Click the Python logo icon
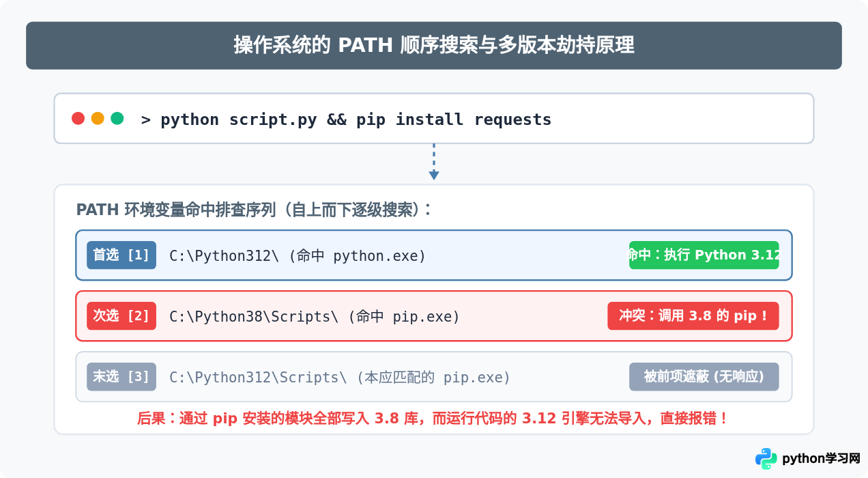 click(x=766, y=458)
